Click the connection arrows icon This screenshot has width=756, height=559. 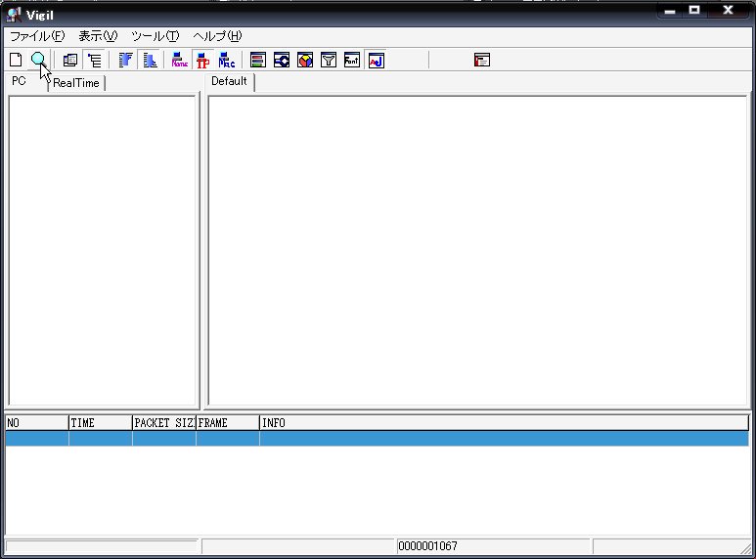click(x=282, y=61)
